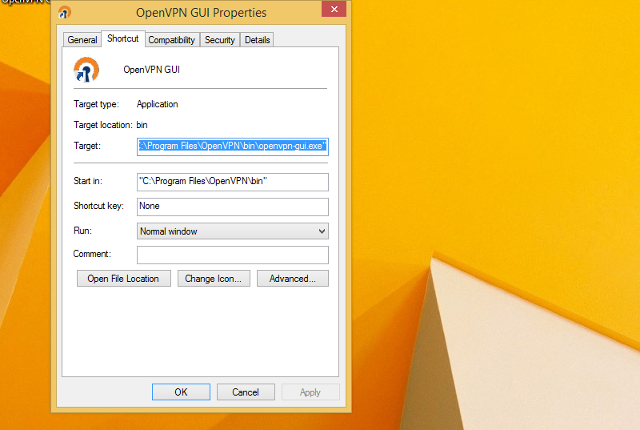Expand the Run window mode dropdown

pyautogui.click(x=233, y=231)
